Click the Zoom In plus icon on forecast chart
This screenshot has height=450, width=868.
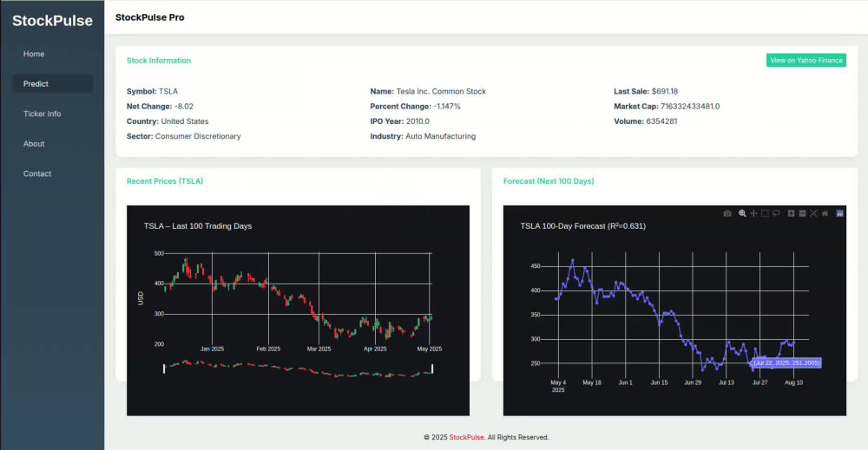tap(791, 213)
